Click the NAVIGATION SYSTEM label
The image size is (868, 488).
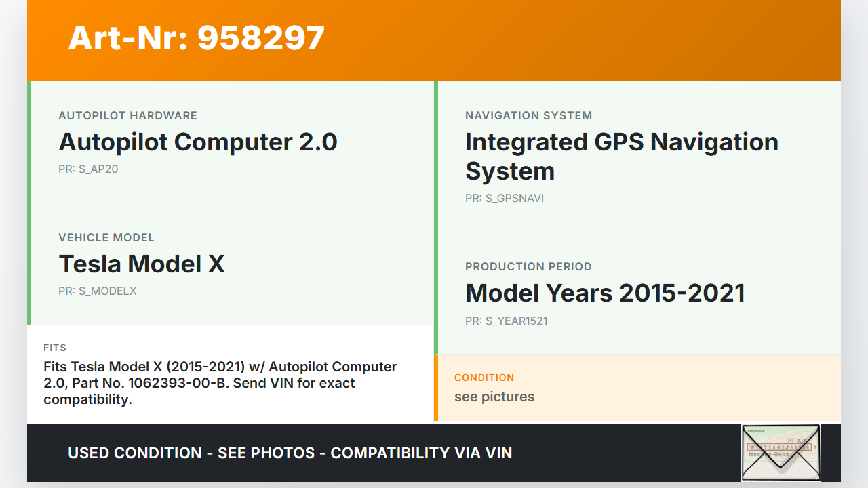(528, 115)
